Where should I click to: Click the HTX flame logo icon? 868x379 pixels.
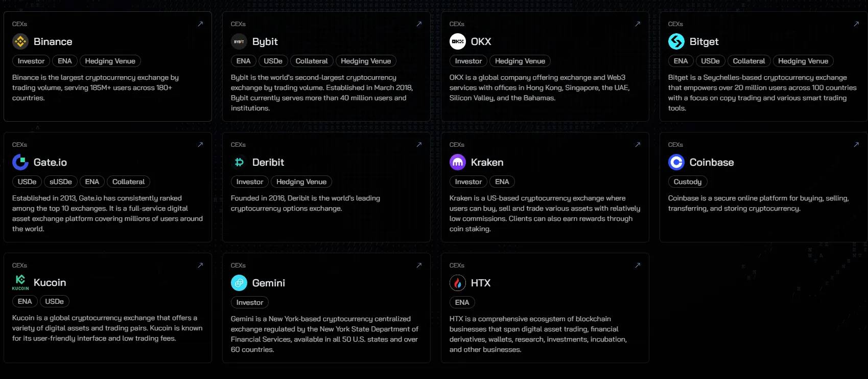pyautogui.click(x=458, y=283)
